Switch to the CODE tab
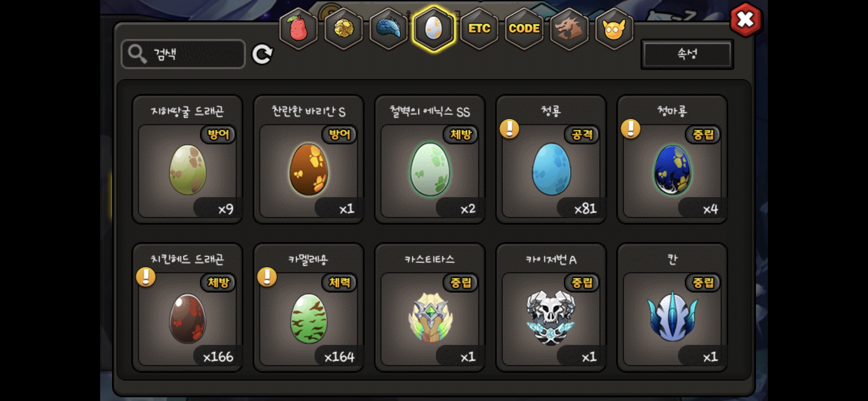Image resolution: width=868 pixels, height=401 pixels. click(x=524, y=29)
